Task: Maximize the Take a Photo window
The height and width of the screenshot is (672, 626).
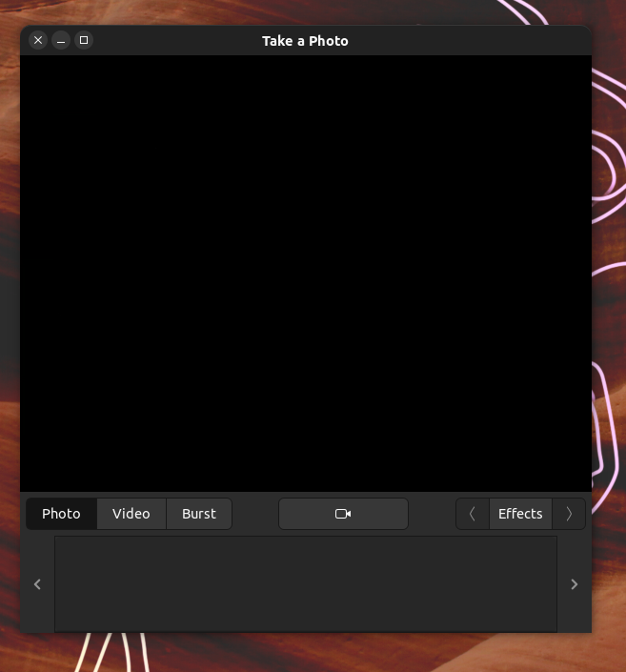Action: click(x=84, y=40)
